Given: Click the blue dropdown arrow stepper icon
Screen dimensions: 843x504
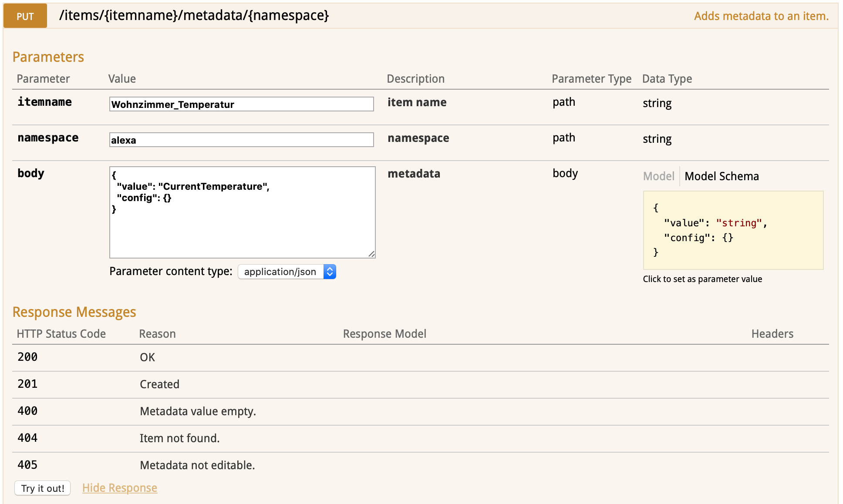Looking at the screenshot, I should click(330, 272).
